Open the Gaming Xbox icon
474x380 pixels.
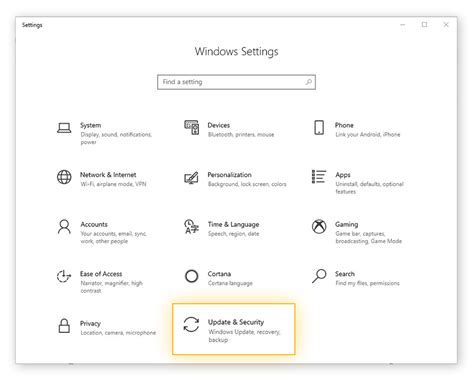click(x=319, y=227)
